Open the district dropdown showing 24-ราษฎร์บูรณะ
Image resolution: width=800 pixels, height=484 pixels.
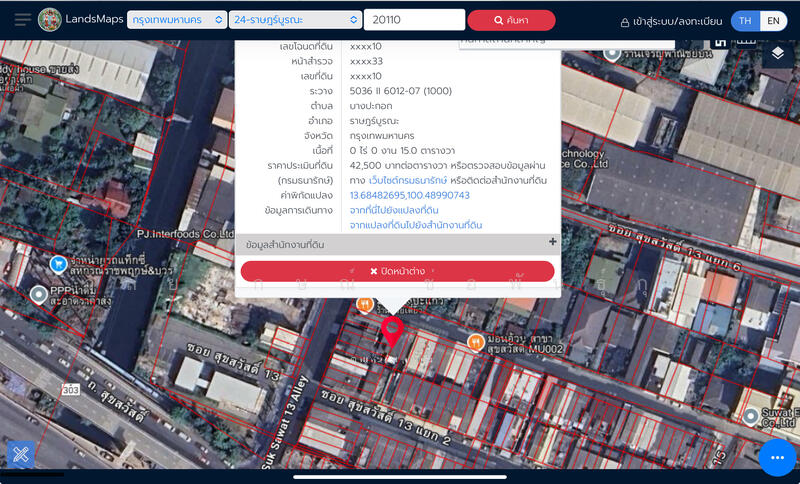[x=295, y=20]
